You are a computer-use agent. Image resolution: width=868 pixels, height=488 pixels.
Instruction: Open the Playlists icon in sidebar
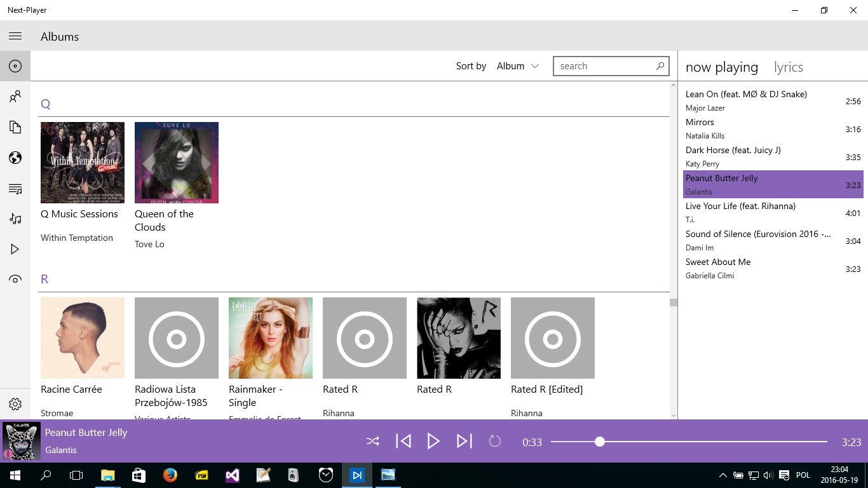tap(15, 188)
